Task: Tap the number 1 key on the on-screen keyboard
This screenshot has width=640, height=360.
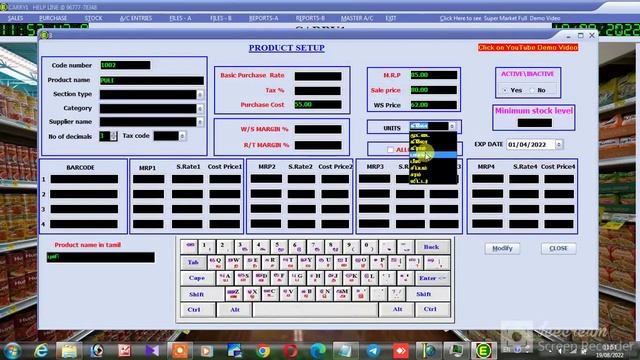Action: [x=207, y=247]
